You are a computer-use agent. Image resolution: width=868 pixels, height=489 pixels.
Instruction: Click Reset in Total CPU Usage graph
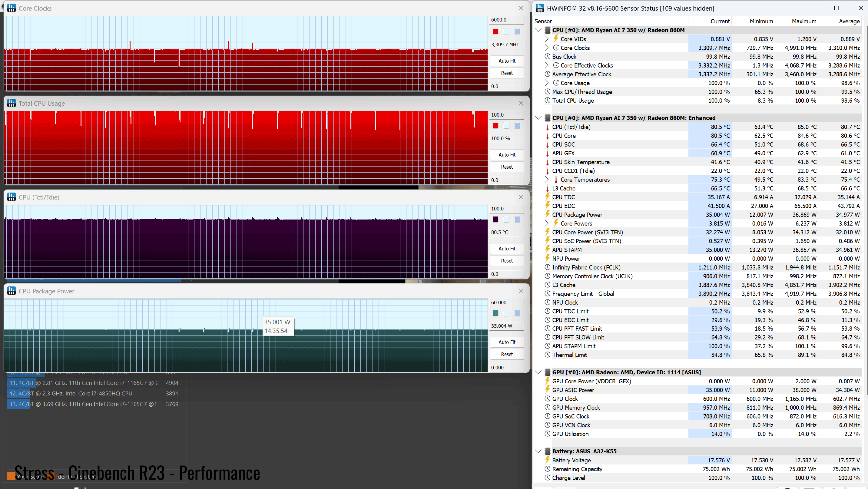click(507, 167)
